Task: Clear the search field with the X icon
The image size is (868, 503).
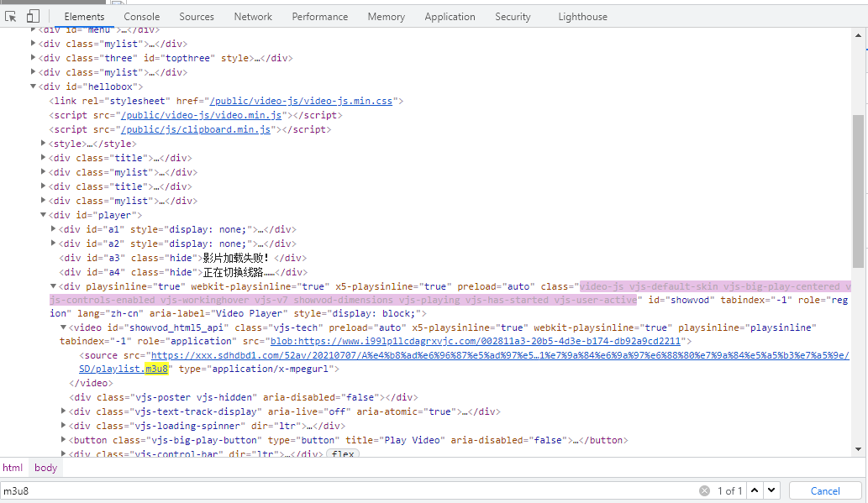Action: pyautogui.click(x=704, y=491)
